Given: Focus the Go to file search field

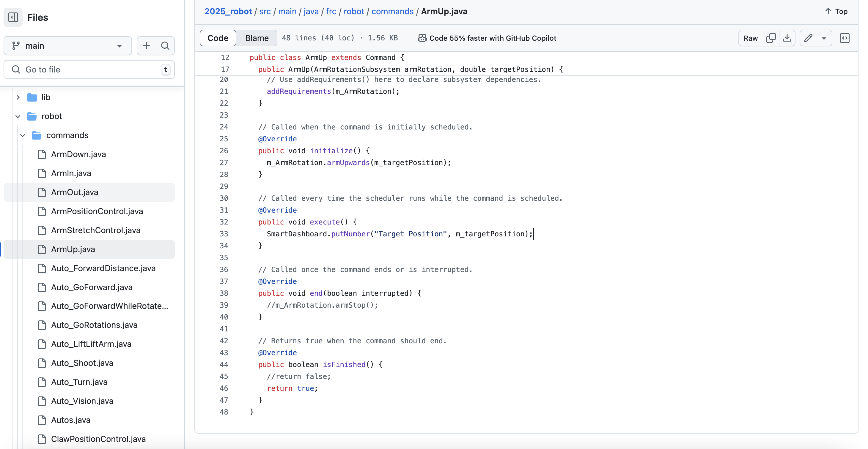Looking at the screenshot, I should pyautogui.click(x=89, y=70).
